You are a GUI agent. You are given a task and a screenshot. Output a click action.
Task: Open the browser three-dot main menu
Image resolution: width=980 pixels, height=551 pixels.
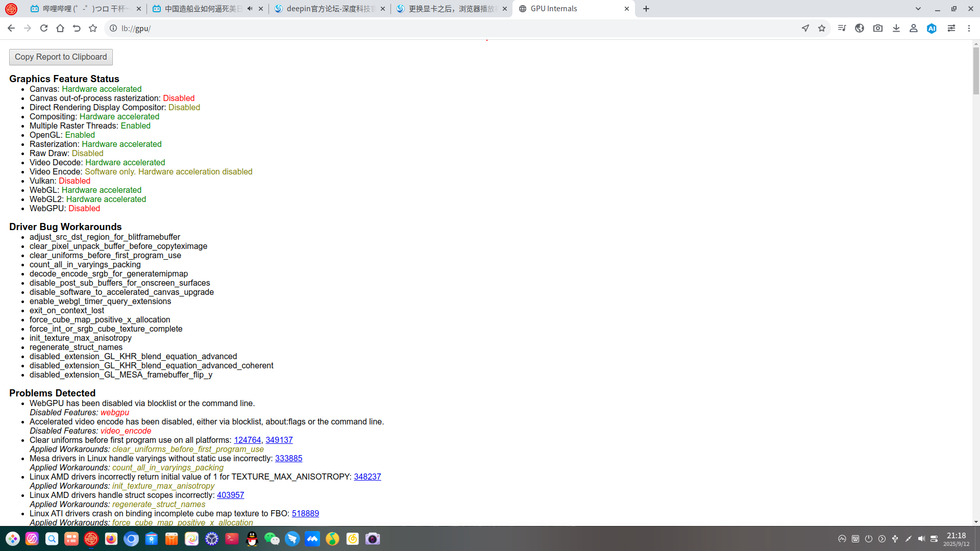point(969,29)
